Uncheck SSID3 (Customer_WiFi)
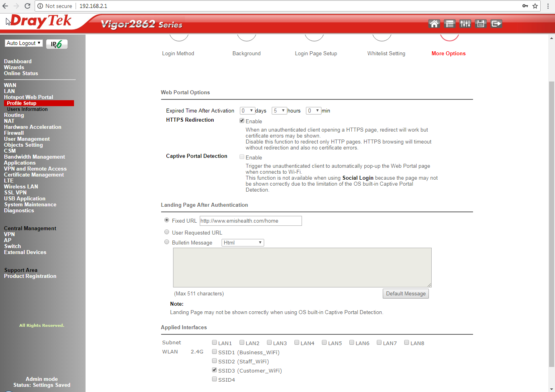555x392 pixels. tap(214, 369)
